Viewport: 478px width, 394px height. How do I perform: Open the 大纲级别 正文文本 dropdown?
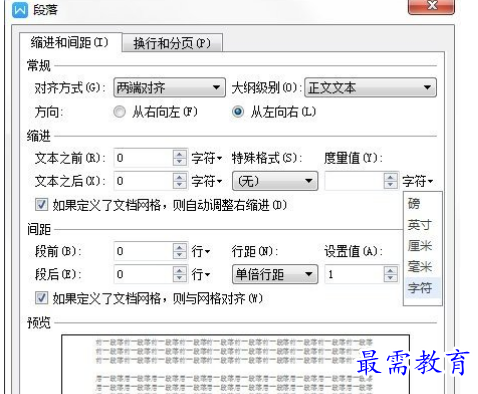tap(370, 88)
